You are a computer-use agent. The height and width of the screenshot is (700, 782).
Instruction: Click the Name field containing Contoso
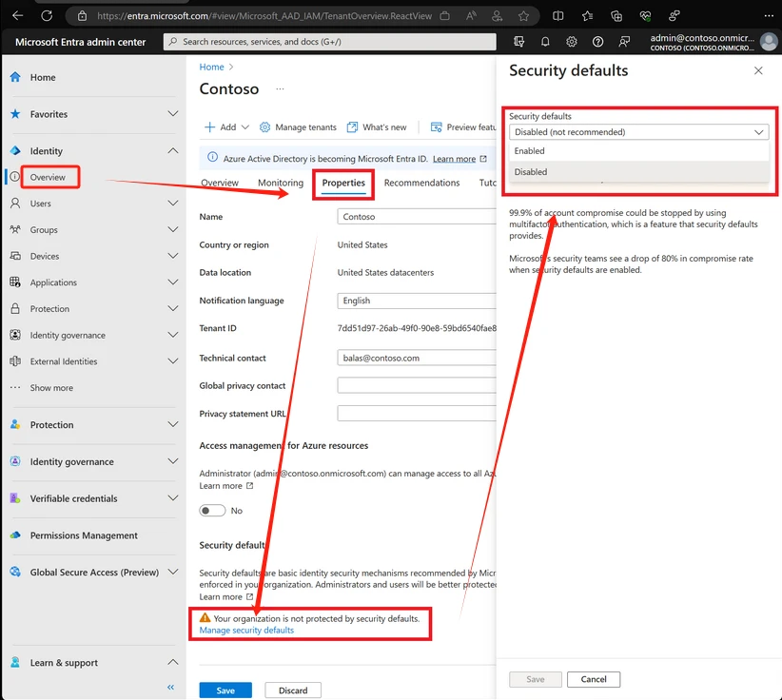[x=417, y=217]
